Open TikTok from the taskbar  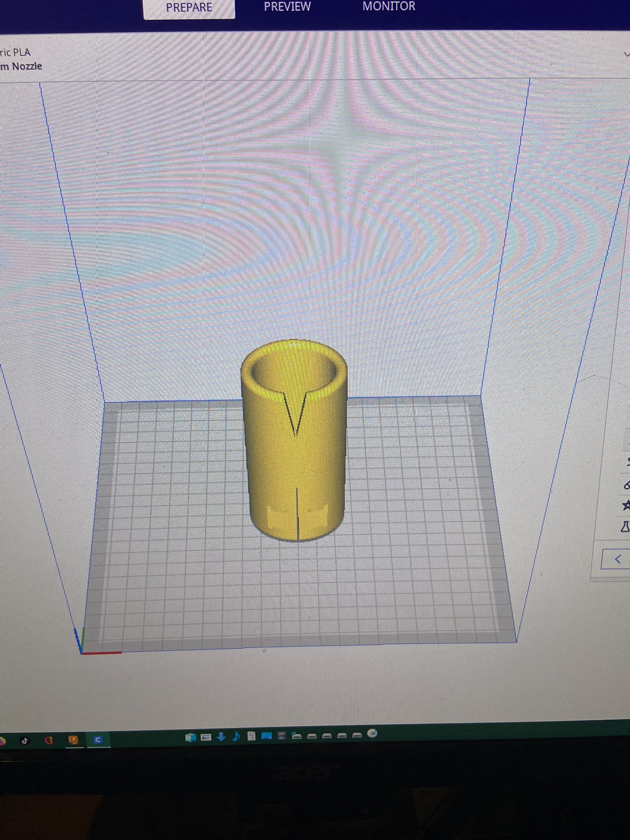[x=25, y=741]
